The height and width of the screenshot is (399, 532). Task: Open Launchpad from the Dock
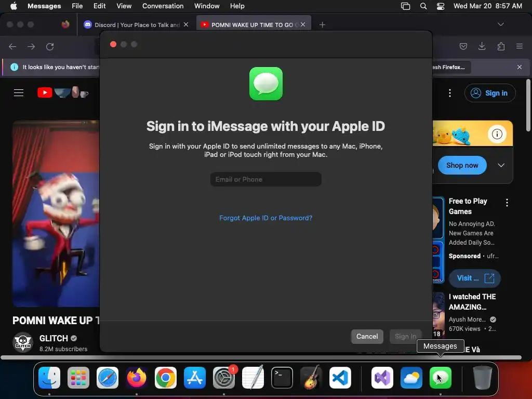(x=78, y=378)
